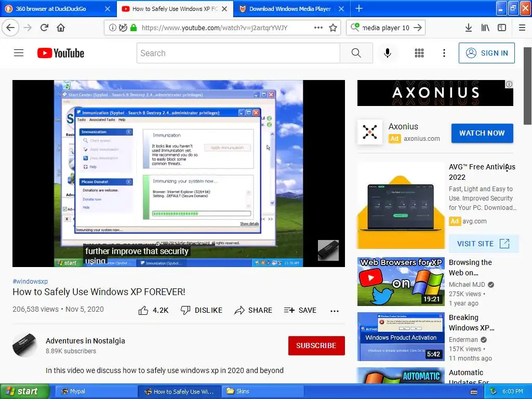Click the forward navigation arrow
This screenshot has height=399, width=532.
pos(28,28)
